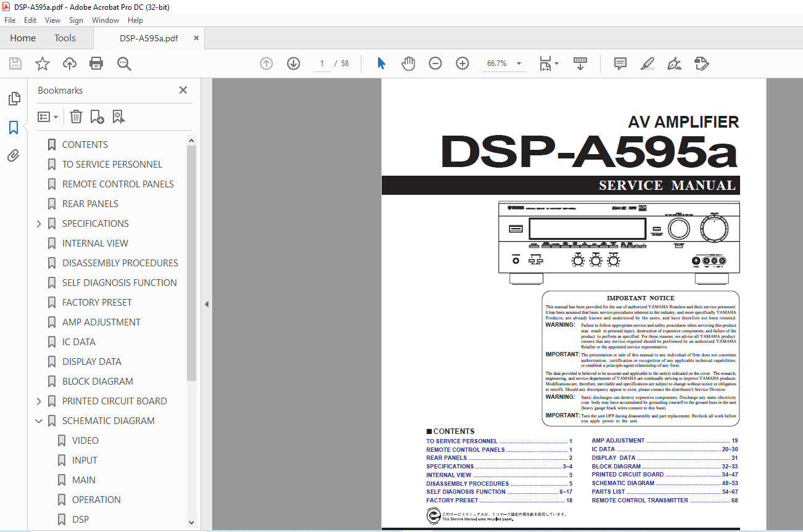
Task: Close the DSP-A595a.pdf tab
Action: tap(196, 38)
